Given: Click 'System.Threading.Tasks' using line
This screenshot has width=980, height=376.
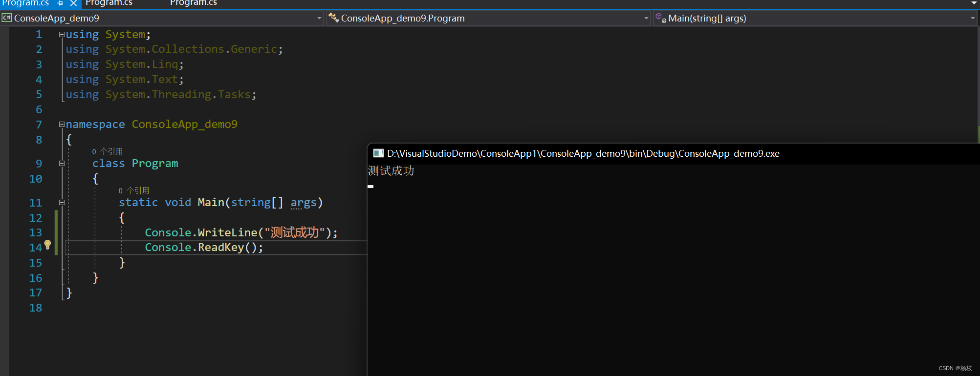Looking at the screenshot, I should coord(161,94).
